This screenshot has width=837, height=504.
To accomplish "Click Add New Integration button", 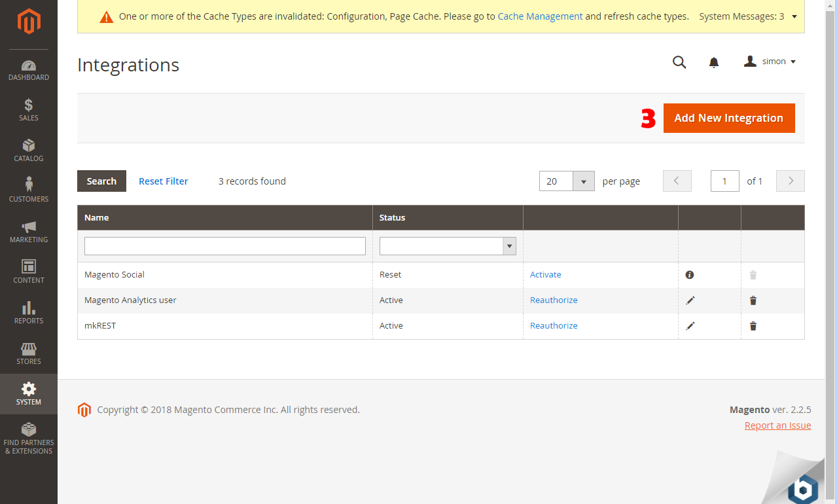I will click(x=729, y=118).
